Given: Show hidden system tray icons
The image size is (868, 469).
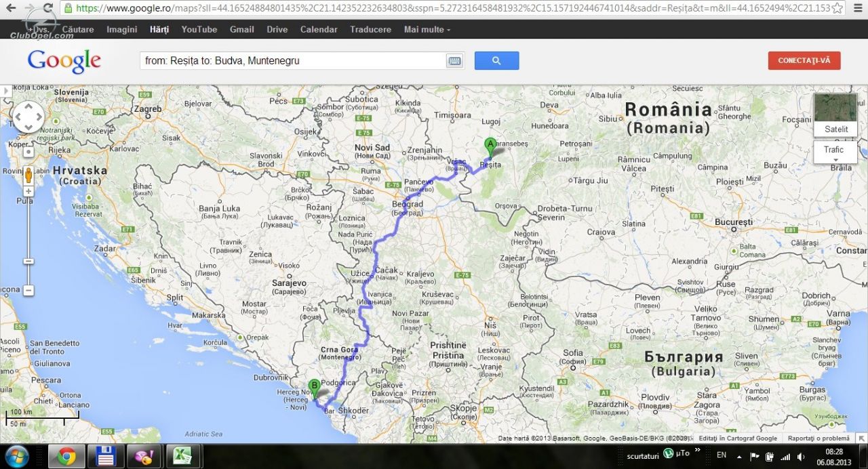Looking at the screenshot, I should [x=741, y=456].
